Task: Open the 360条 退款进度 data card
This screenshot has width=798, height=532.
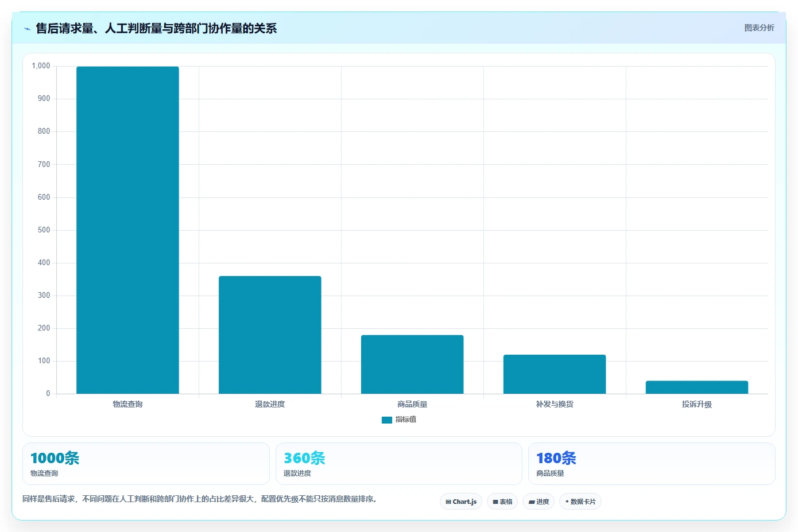Action: tap(399, 464)
